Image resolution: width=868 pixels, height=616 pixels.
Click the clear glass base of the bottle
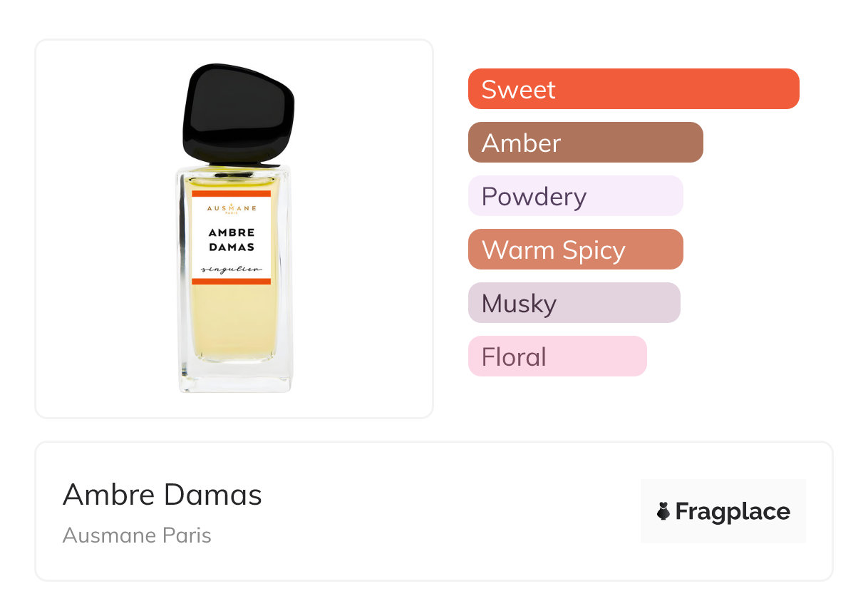235,376
